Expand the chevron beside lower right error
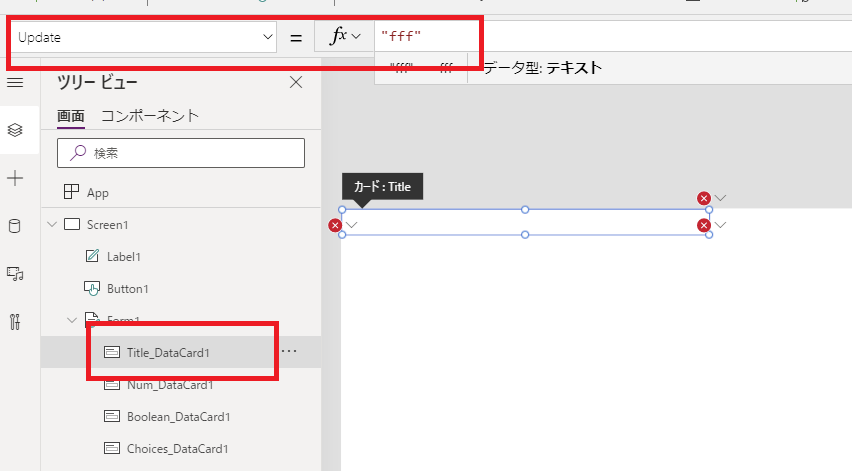The height and width of the screenshot is (471, 852). pos(721,225)
